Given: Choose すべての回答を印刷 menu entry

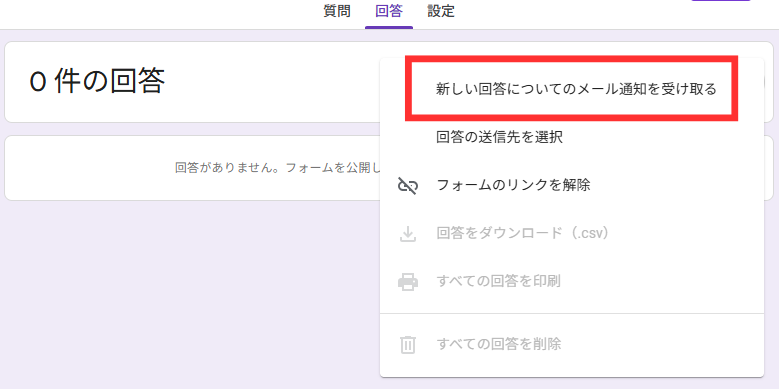Looking at the screenshot, I should point(572,281).
